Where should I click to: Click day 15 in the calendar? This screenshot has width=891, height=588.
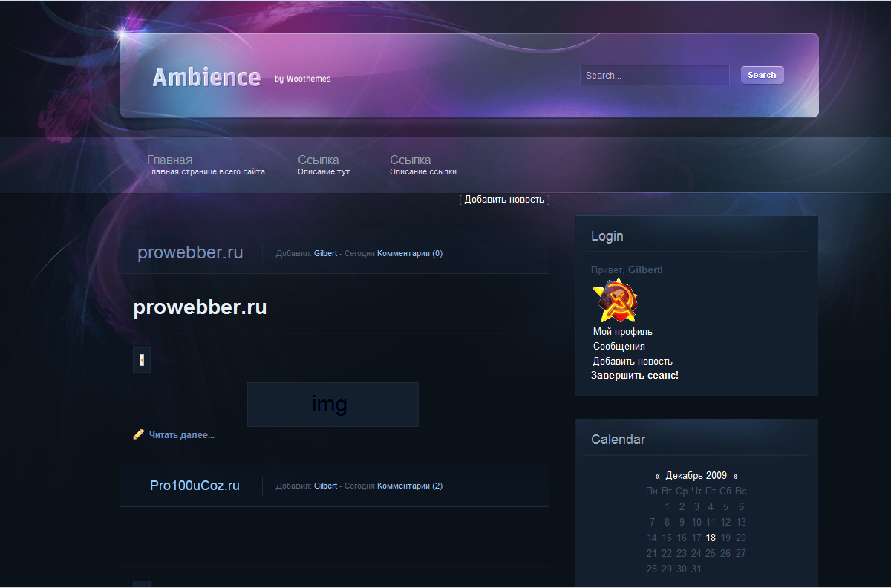click(x=667, y=538)
